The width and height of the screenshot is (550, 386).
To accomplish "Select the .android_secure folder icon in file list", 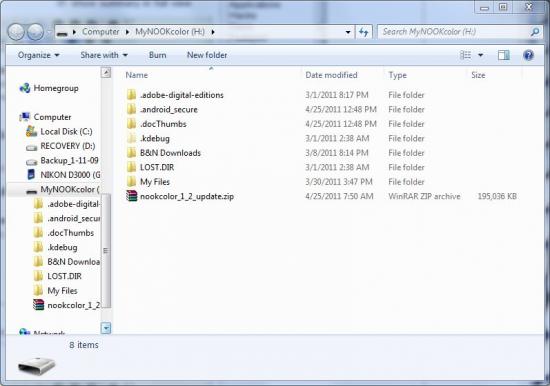I will (132, 109).
